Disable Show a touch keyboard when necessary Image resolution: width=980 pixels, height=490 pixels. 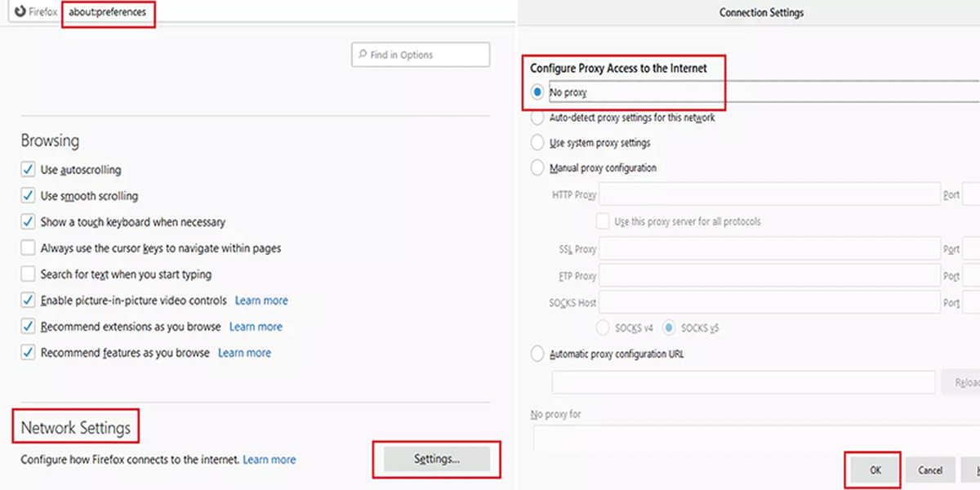pos(28,222)
